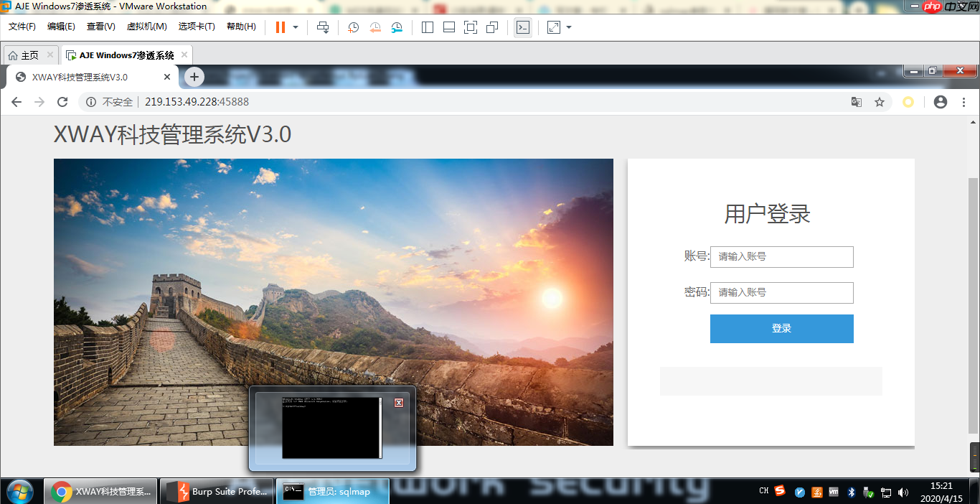Focus the 账号 account input field
The image size is (980, 504).
[781, 257]
